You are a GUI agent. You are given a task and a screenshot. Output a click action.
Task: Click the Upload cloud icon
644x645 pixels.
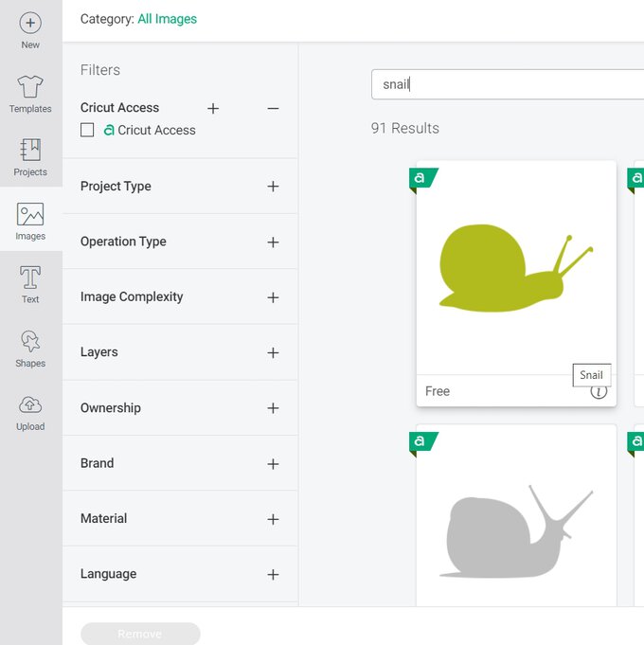[x=30, y=405]
